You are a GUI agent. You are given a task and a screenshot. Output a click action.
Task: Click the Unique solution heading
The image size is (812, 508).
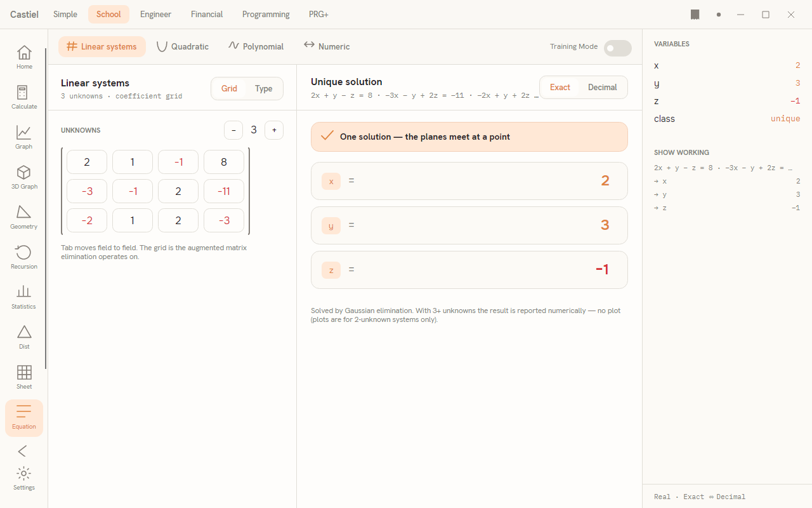tap(346, 82)
